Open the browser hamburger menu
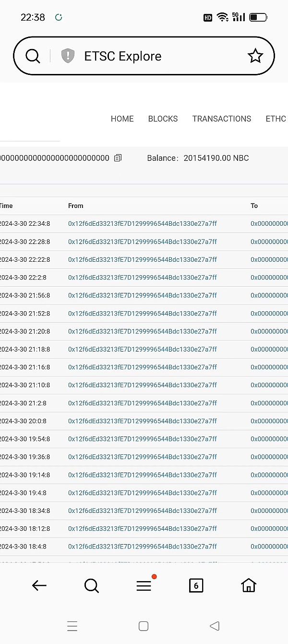The width and height of the screenshot is (288, 644). coord(144,585)
